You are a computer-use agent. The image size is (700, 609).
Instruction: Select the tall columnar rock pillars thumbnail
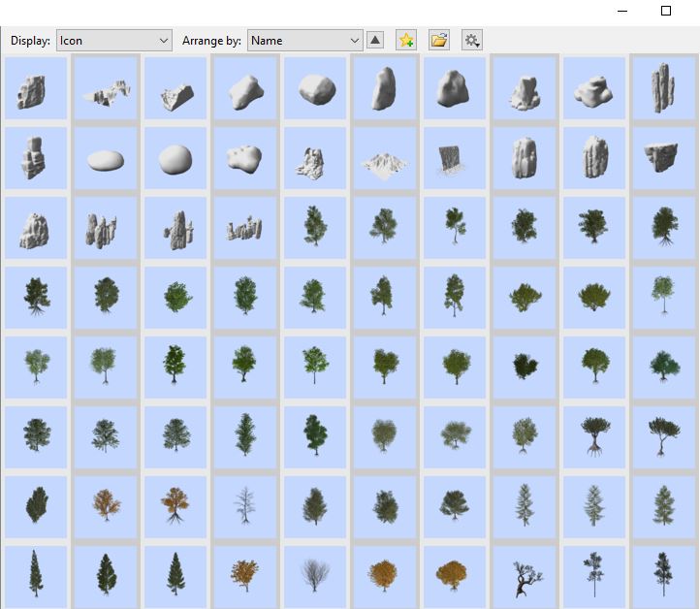[664, 88]
